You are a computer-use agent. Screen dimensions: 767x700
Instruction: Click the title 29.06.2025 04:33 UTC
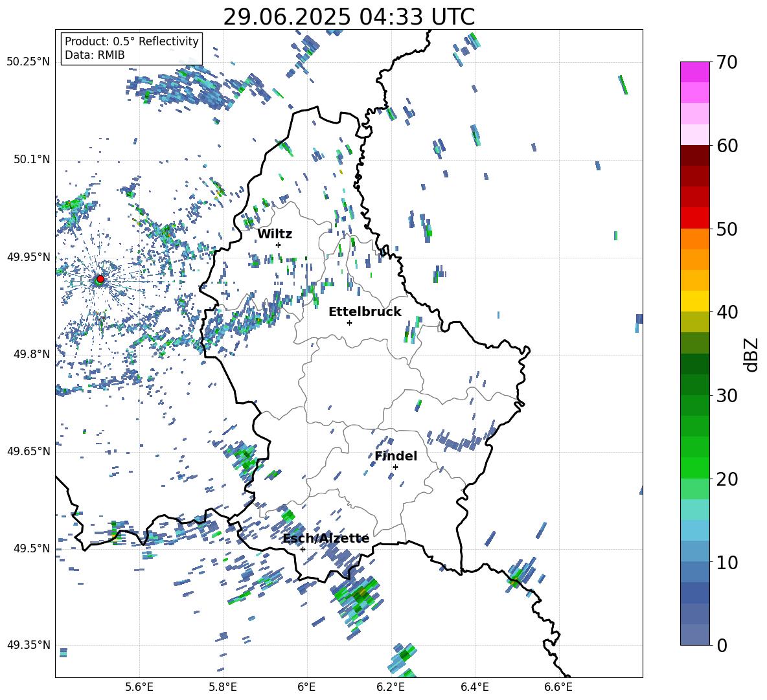[349, 17]
